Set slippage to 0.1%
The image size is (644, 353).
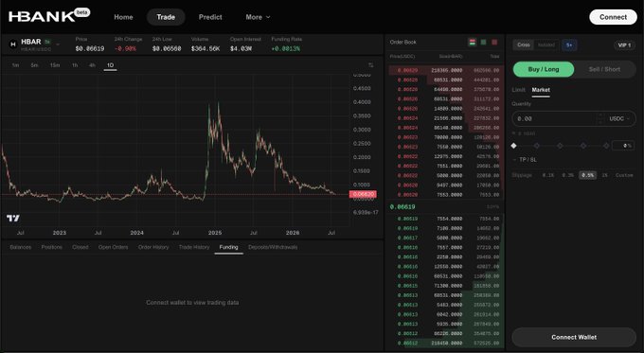[x=548, y=175]
